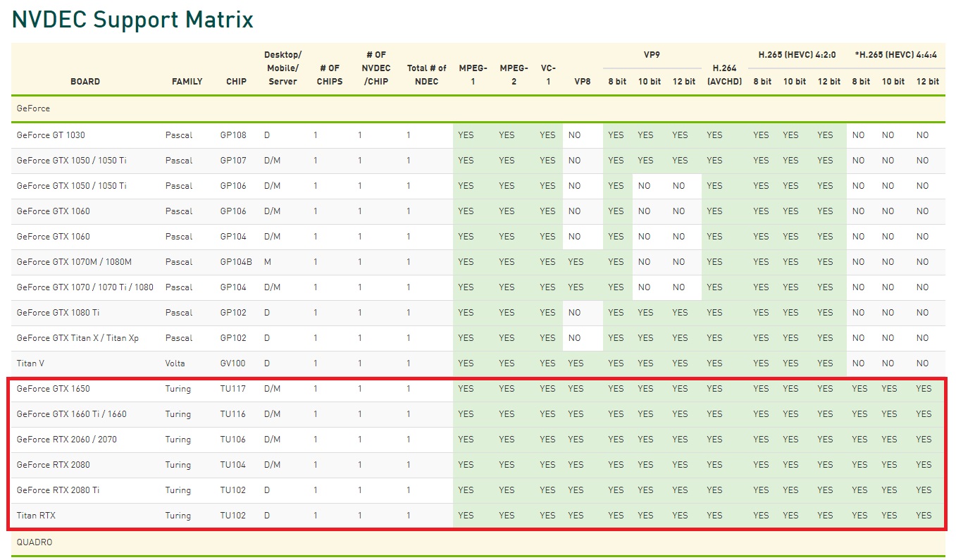Click the D cell in the Titan V row
This screenshot has height=560, width=956.
click(x=267, y=363)
